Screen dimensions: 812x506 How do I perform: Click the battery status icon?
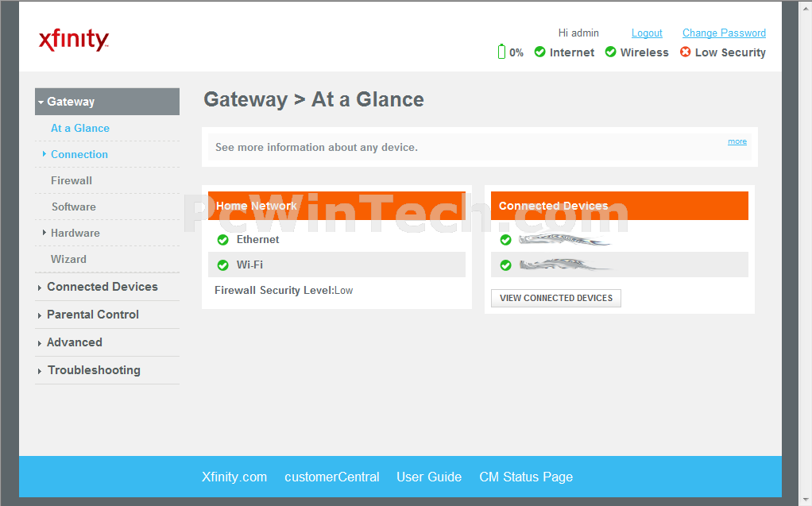pos(501,52)
